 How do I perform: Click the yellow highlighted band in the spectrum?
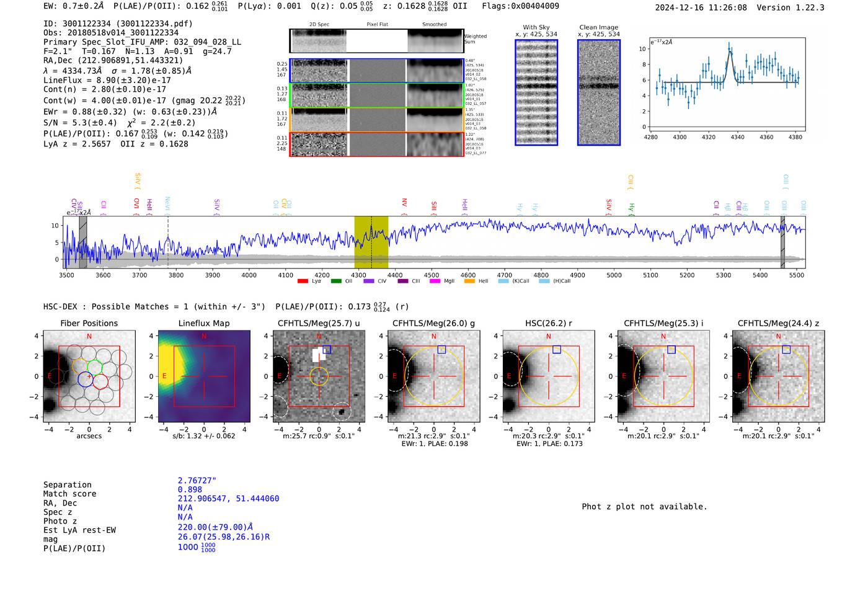click(371, 242)
